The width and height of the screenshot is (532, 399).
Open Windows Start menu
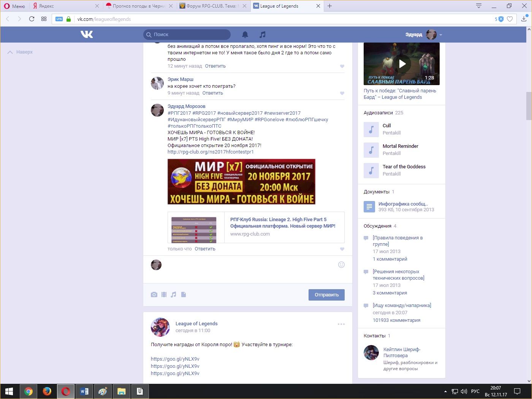tap(9, 391)
